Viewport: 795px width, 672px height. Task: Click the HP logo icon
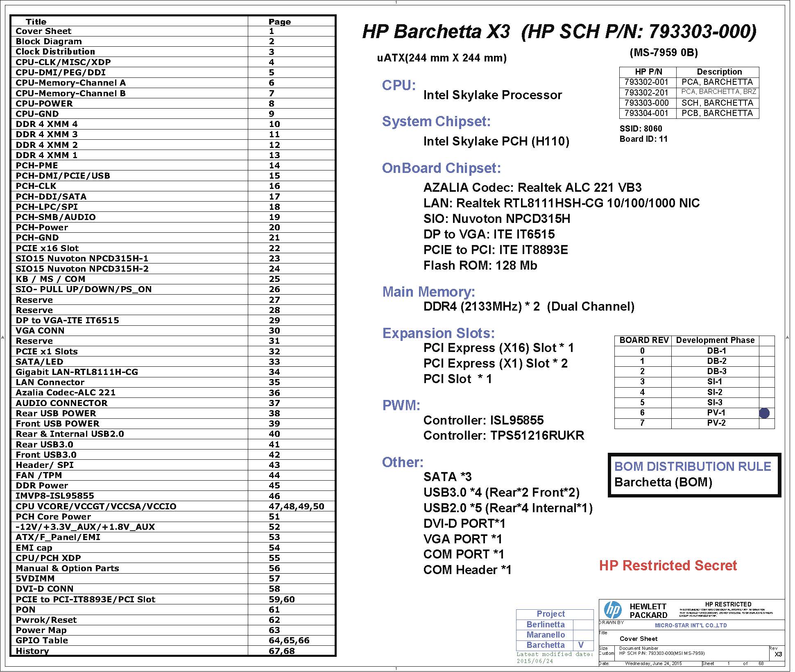click(613, 611)
